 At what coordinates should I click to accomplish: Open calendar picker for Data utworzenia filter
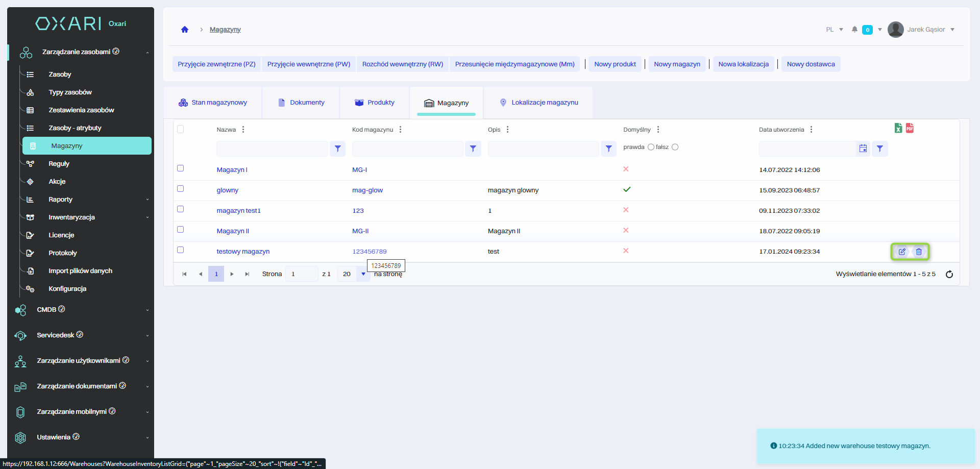tap(863, 149)
